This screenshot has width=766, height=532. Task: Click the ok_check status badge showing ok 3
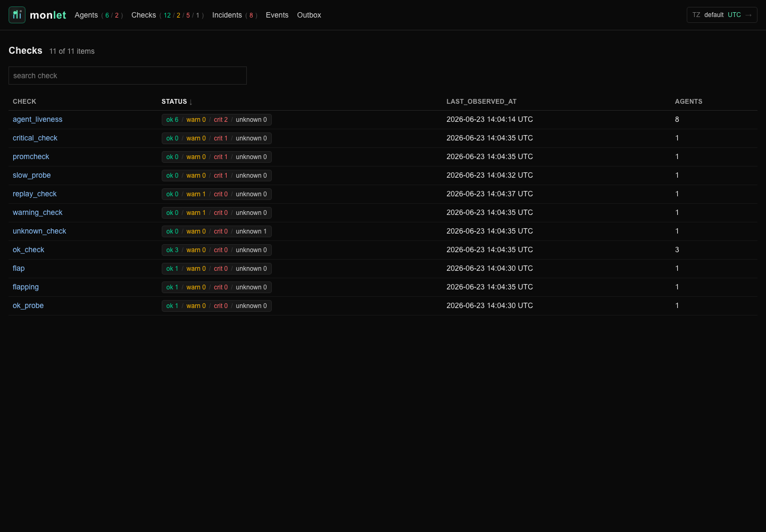point(217,250)
